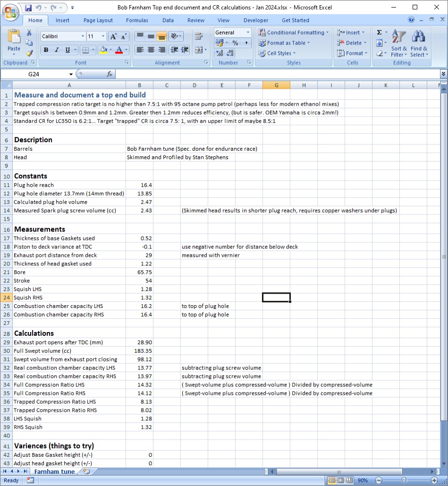Apply Percent Style number format
The width and height of the screenshot is (448, 486).
coord(235,43)
